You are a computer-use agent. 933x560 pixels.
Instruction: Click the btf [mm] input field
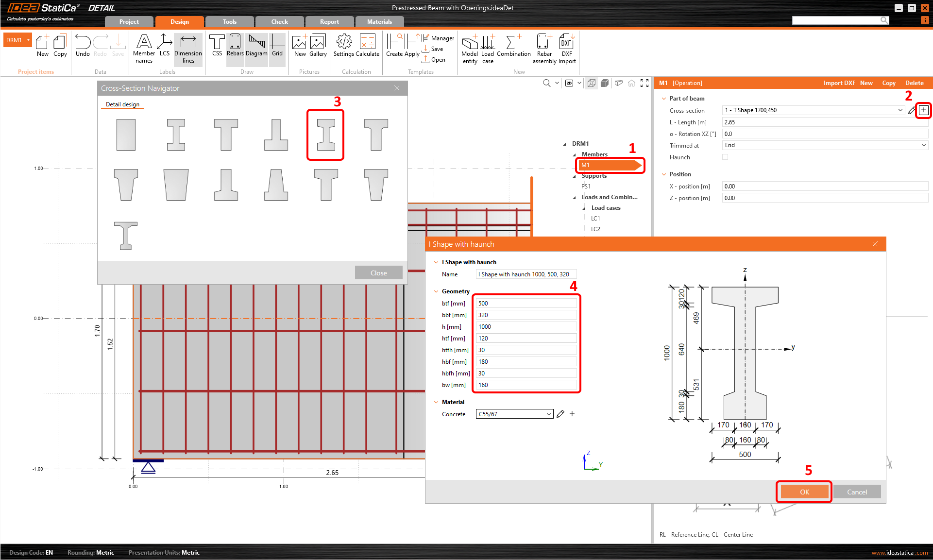click(x=526, y=303)
